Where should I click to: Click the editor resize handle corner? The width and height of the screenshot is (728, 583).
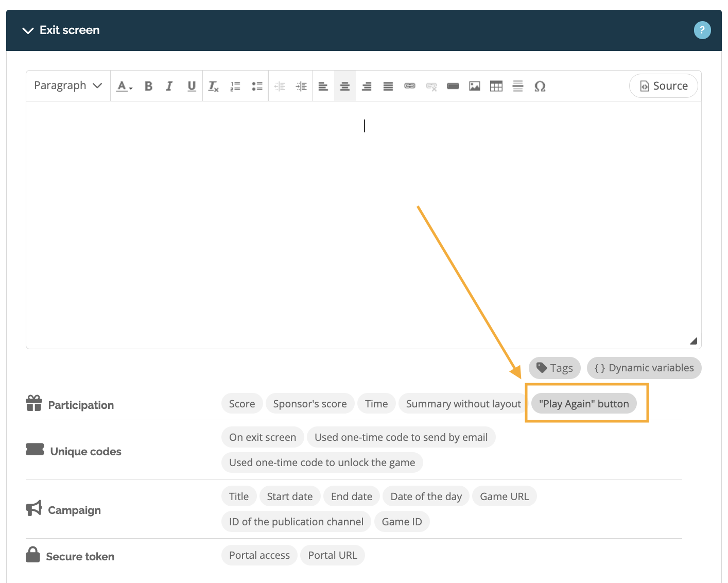click(694, 341)
